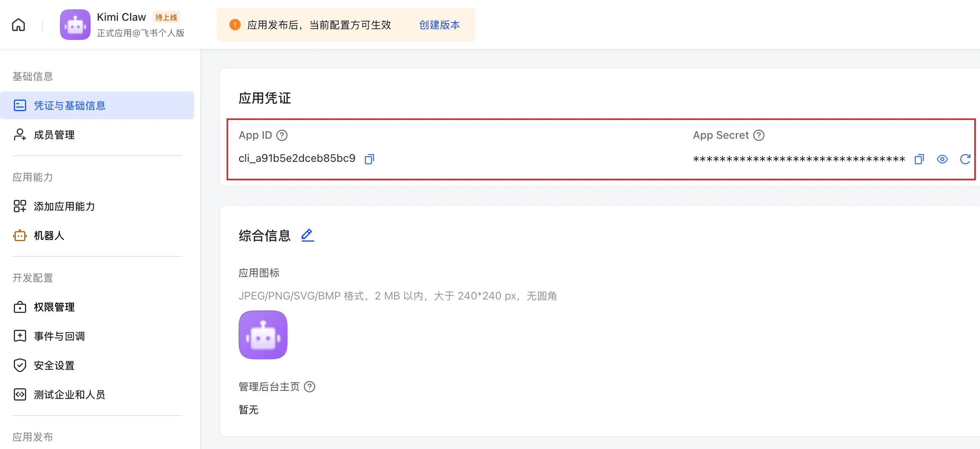Open the 事件与回调 page
980x449 pixels.
(59, 336)
